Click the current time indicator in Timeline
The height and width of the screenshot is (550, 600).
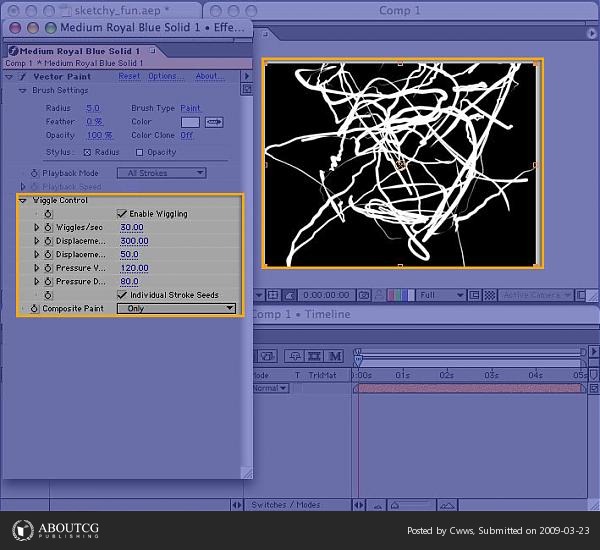tap(358, 360)
